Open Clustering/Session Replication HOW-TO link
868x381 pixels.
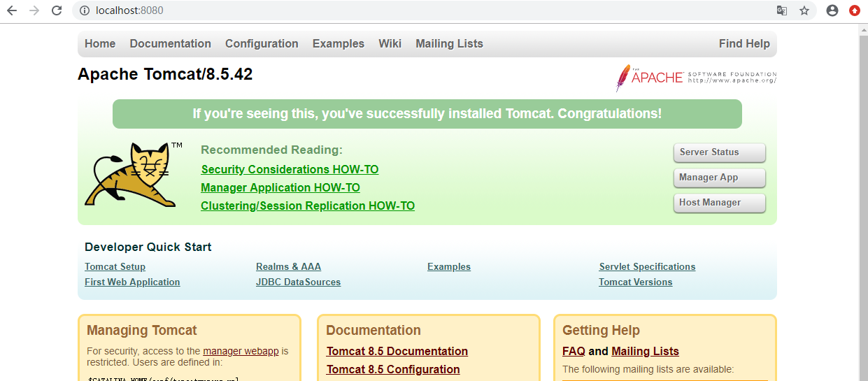coord(308,206)
